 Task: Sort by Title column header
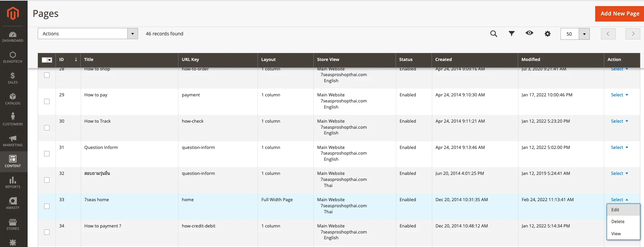[129, 60]
